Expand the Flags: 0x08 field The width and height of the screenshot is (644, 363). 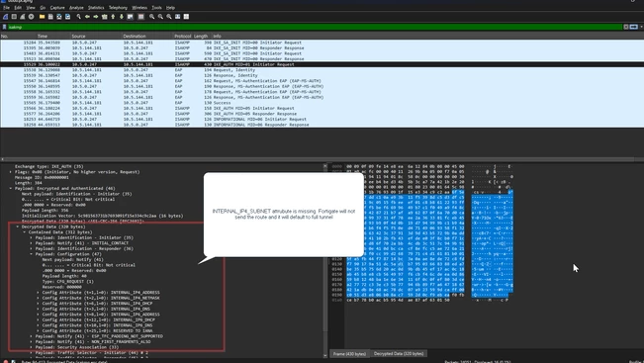pyautogui.click(x=11, y=172)
